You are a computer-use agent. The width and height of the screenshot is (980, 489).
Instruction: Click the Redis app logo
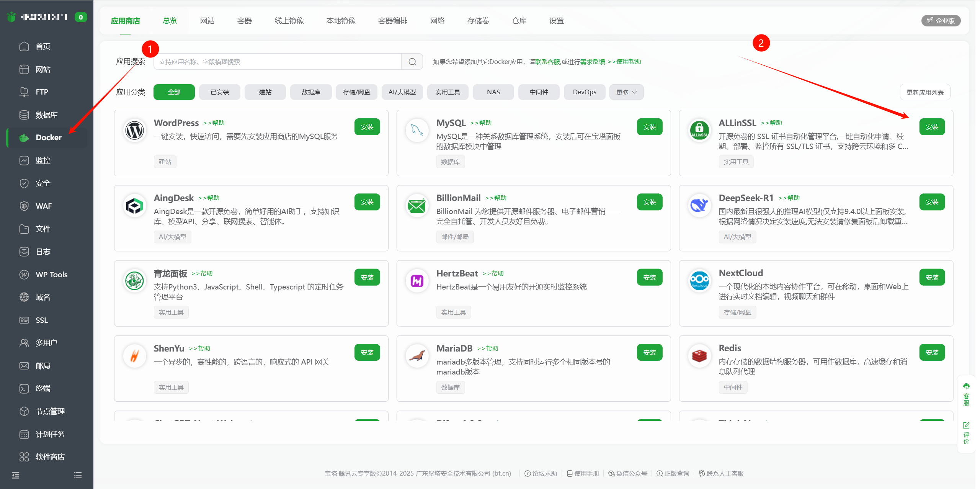(699, 356)
